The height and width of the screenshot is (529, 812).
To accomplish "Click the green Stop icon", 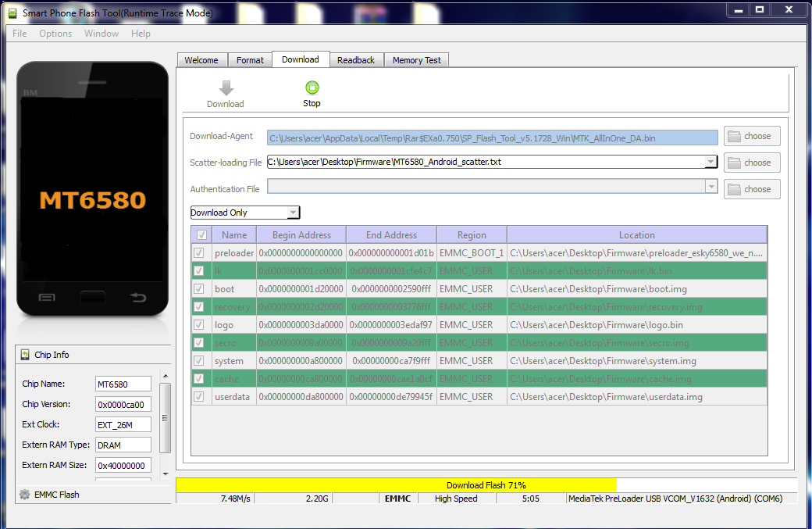I will pos(312,87).
